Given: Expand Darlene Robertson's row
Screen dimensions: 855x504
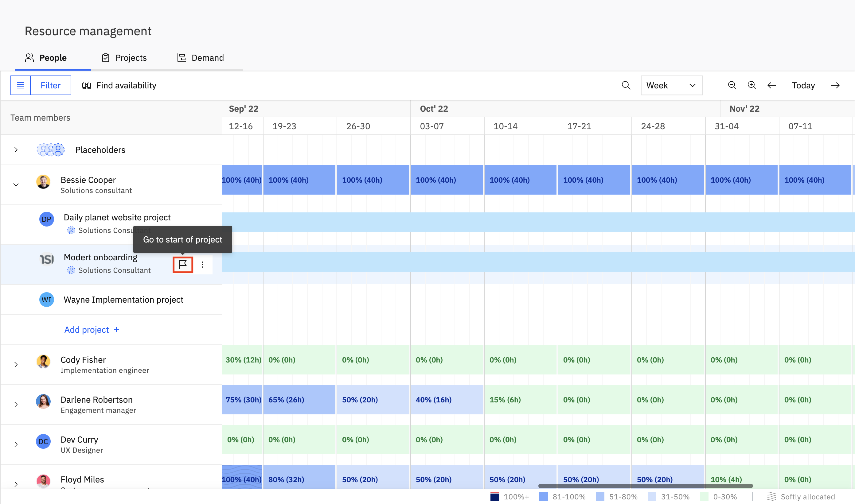Looking at the screenshot, I should point(16,405).
